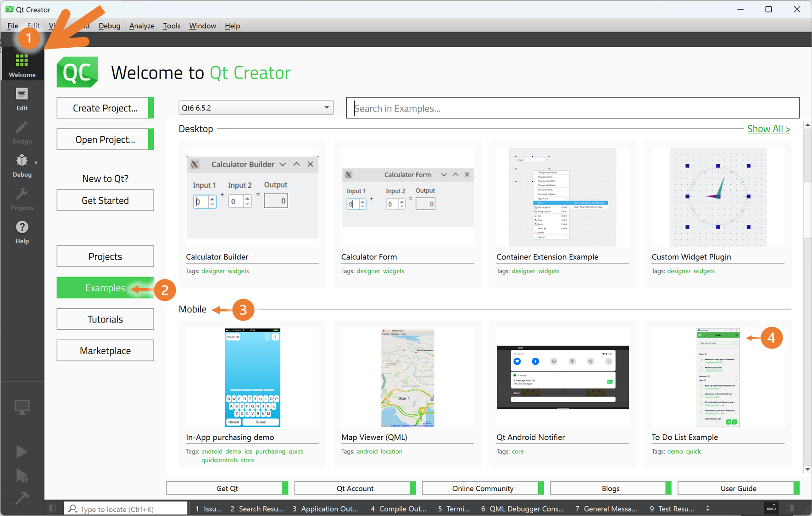Open Custom Widget Plugin thumbnail
Image resolution: width=812 pixels, height=516 pixels.
point(718,197)
